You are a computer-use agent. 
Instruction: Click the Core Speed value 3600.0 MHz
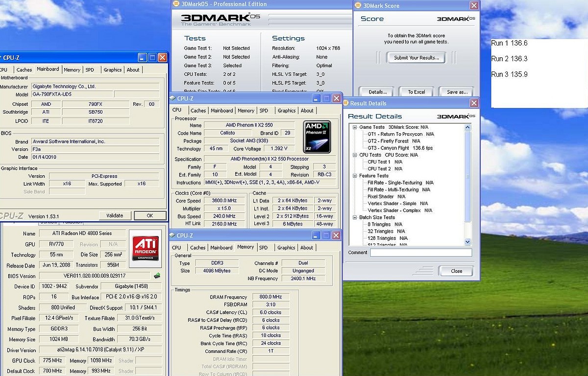tap(224, 201)
